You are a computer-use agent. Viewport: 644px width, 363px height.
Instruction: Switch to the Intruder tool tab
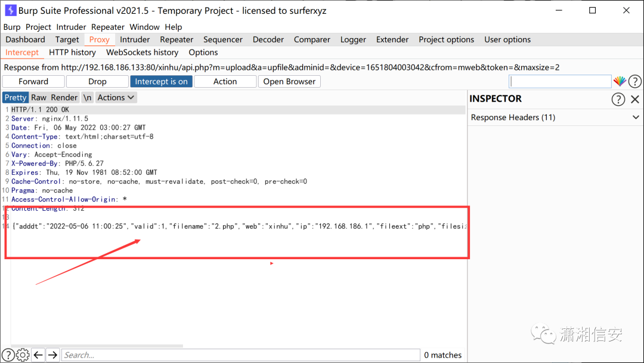135,39
